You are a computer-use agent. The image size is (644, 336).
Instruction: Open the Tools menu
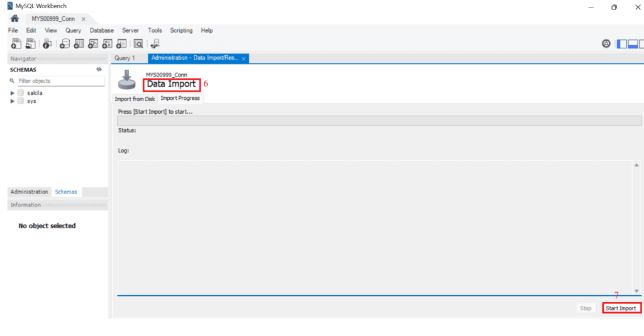point(155,30)
